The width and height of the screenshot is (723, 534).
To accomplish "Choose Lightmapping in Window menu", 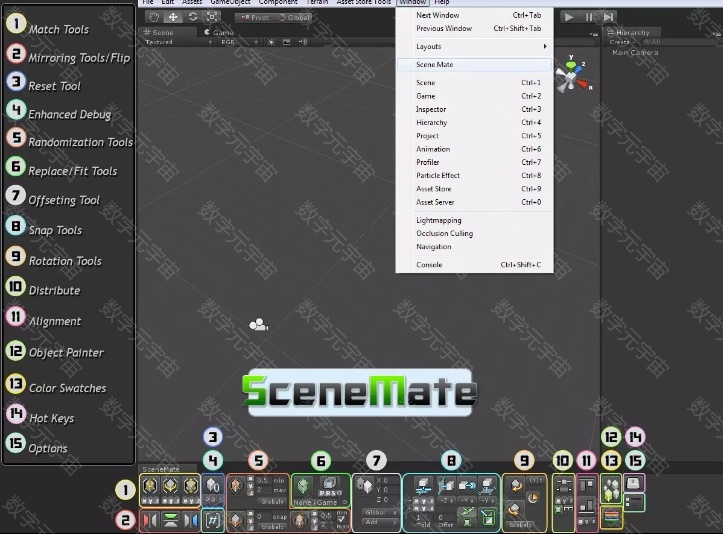I will tap(475, 220).
